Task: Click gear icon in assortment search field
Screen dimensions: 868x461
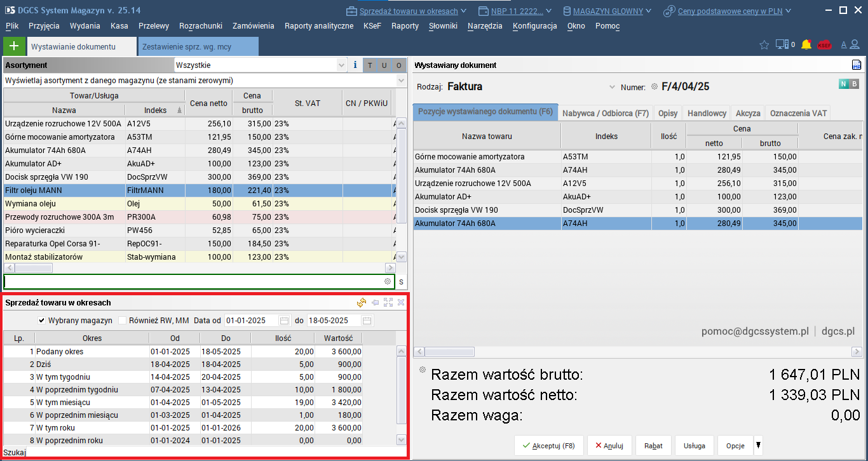Action: [x=388, y=281]
